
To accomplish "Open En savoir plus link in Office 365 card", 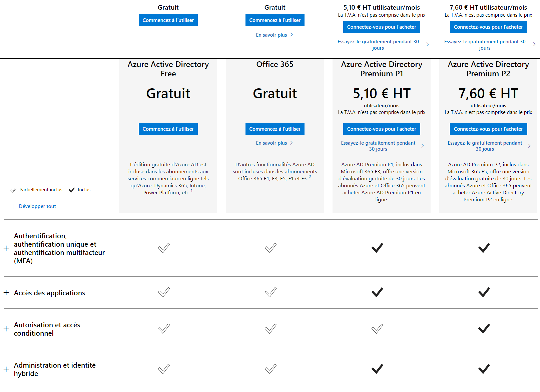I will pos(272,143).
